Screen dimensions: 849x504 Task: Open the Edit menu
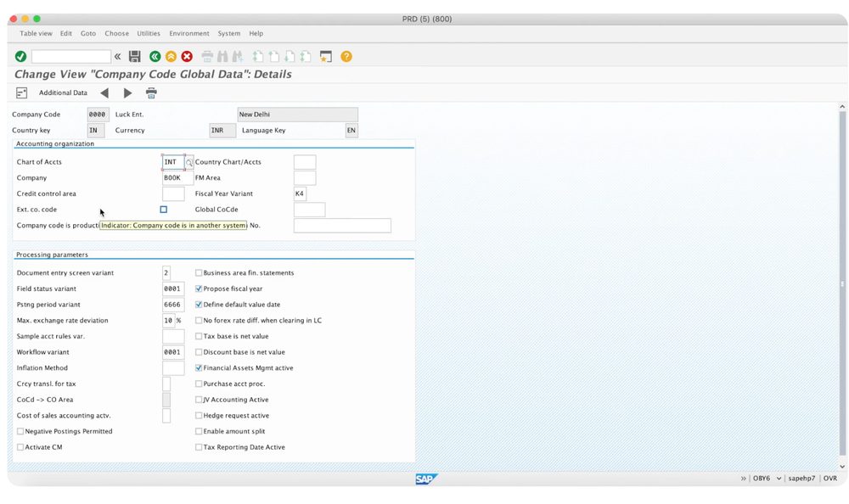(x=66, y=34)
